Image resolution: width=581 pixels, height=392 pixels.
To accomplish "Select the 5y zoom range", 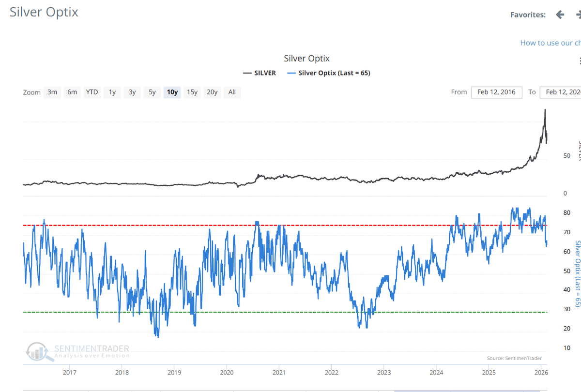I will point(152,92).
